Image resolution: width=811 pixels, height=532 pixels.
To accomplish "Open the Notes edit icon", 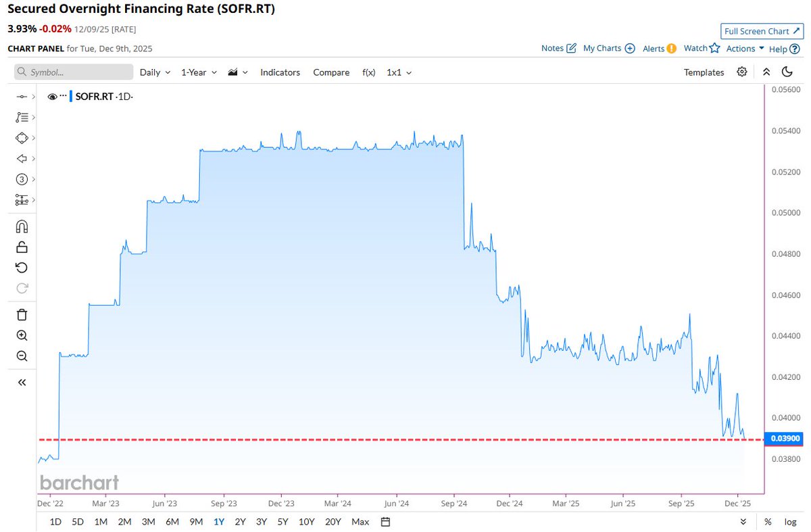I will click(571, 48).
